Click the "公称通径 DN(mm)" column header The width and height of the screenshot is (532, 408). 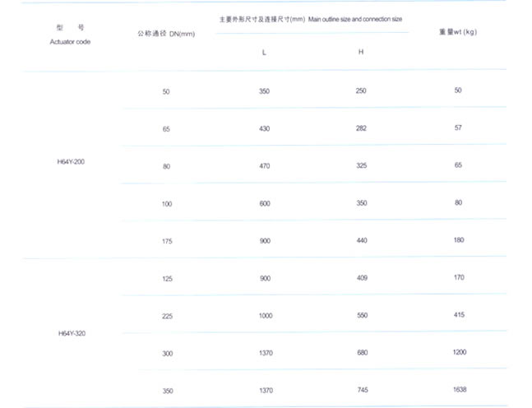pyautogui.click(x=165, y=34)
